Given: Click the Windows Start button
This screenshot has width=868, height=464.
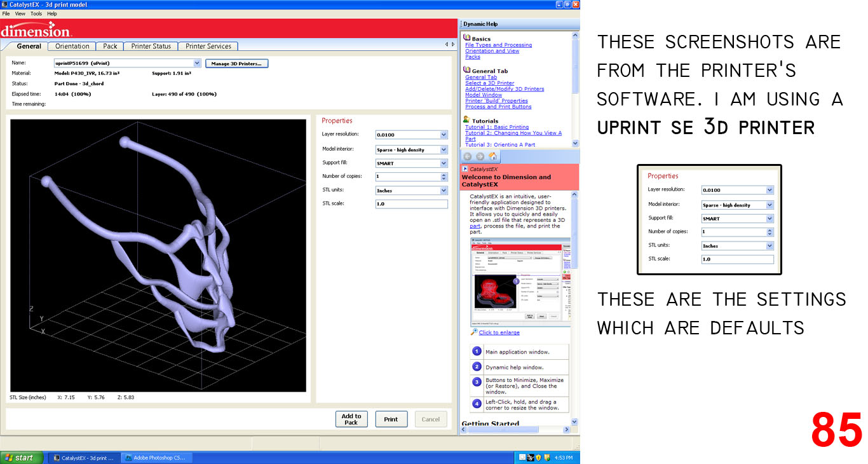Looking at the screenshot, I should coord(22,457).
